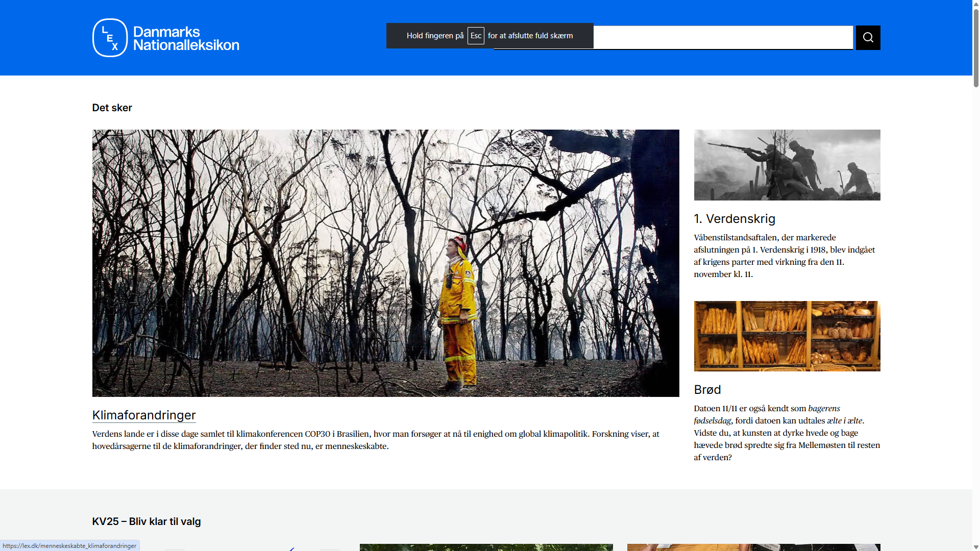The width and height of the screenshot is (980, 551).
Task: Click the scrollbar up arrow
Action: tap(976, 4)
